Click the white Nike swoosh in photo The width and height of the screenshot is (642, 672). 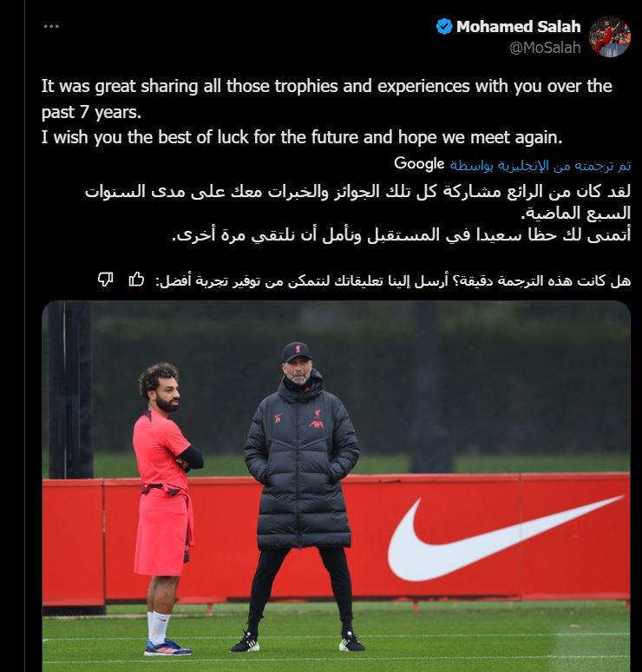tap(506, 538)
